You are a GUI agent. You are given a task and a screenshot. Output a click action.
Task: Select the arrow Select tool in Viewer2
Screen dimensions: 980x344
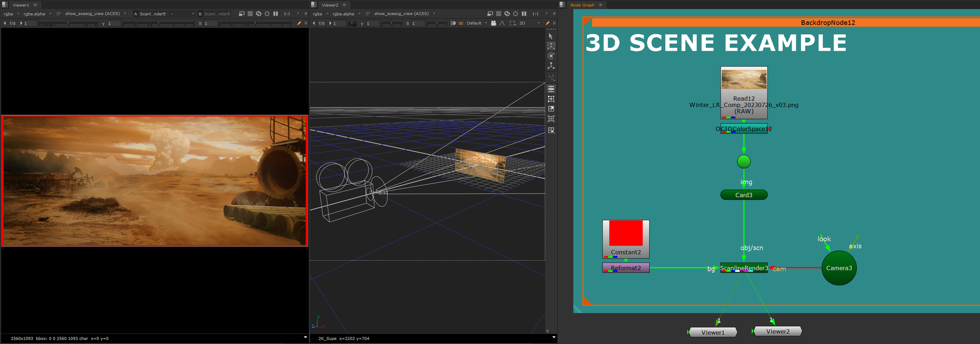tap(551, 36)
